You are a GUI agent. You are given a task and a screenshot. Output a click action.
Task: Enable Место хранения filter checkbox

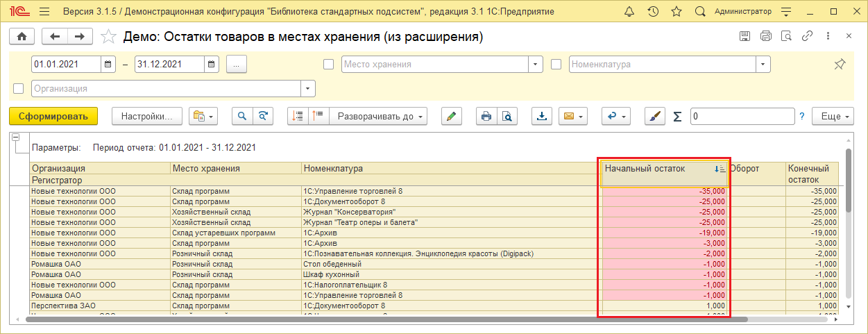[x=329, y=65]
